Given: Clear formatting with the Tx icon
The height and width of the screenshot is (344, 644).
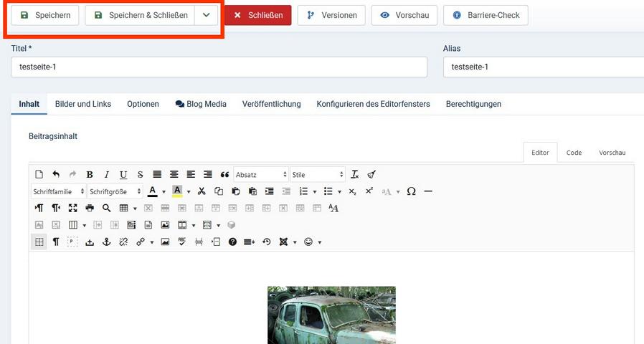Looking at the screenshot, I should [x=355, y=174].
